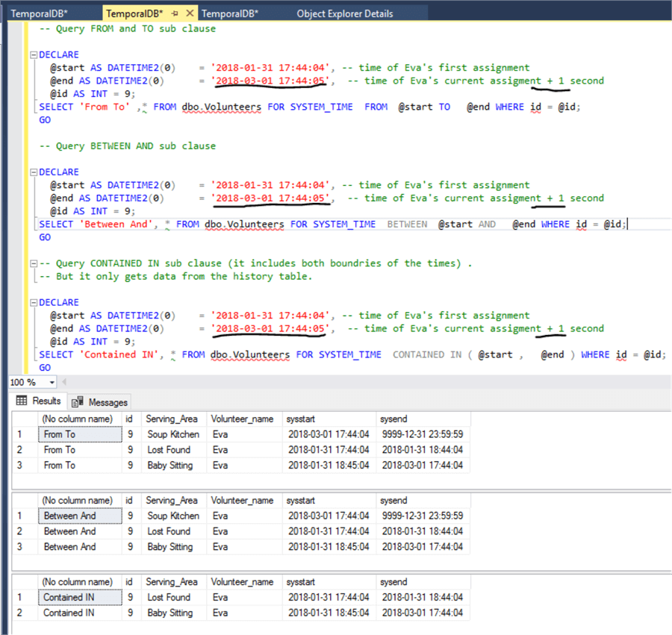
Task: Select the Soup Kitchen cell
Action: point(175,434)
